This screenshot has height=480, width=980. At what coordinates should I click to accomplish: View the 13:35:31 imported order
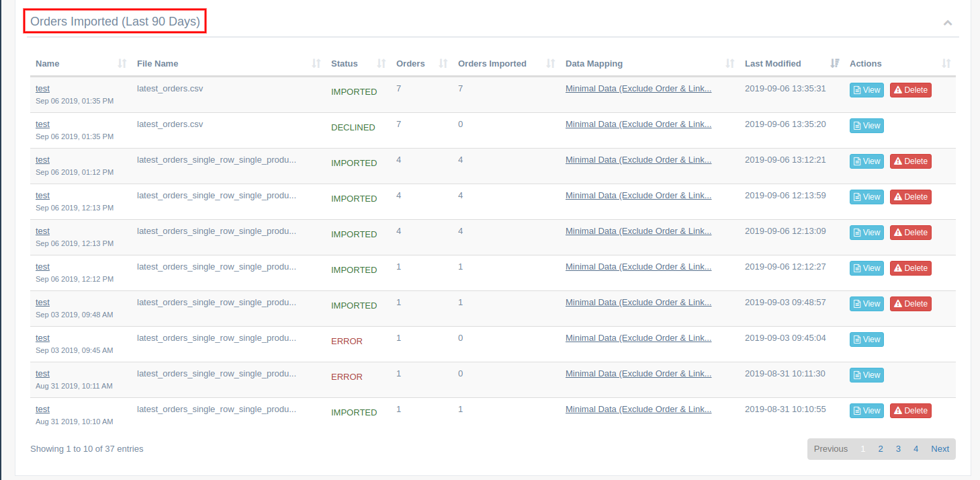(866, 90)
